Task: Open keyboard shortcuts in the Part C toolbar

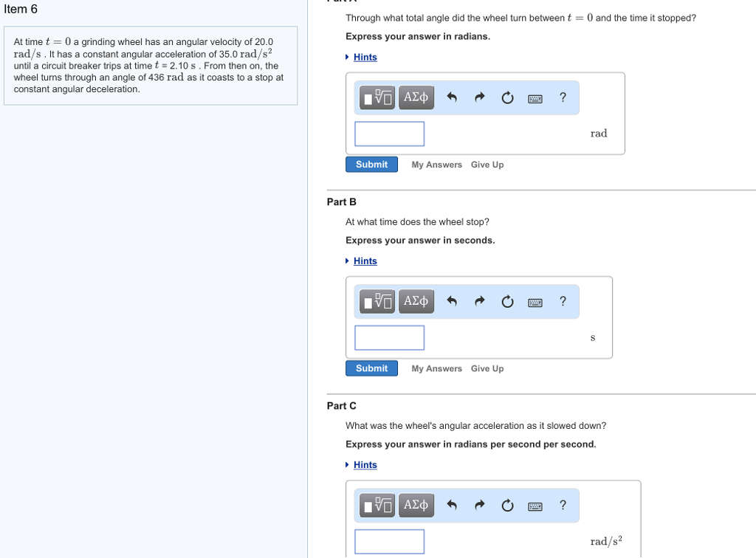Action: [535, 506]
